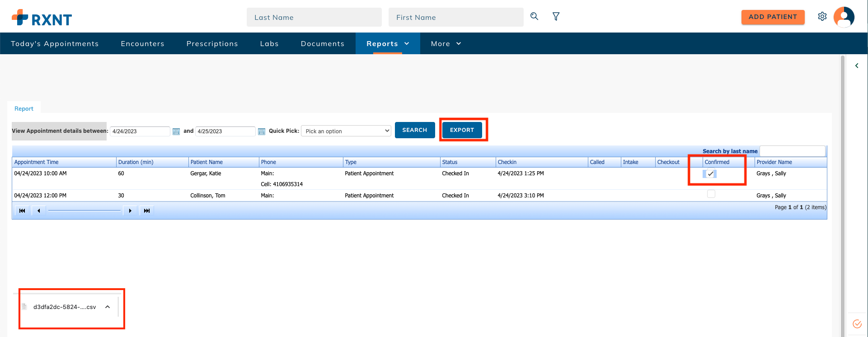868x337 pixels.
Task: Open the settings gear icon
Action: 822,16
